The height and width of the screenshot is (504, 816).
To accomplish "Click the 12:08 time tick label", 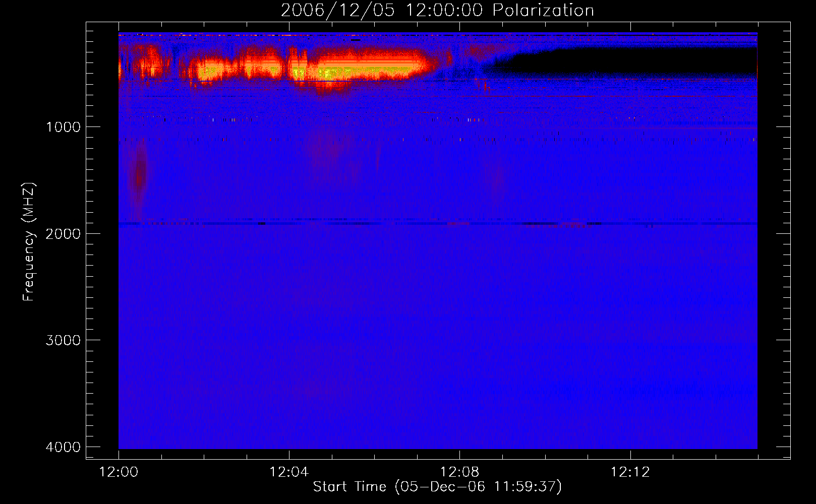I will (459, 472).
